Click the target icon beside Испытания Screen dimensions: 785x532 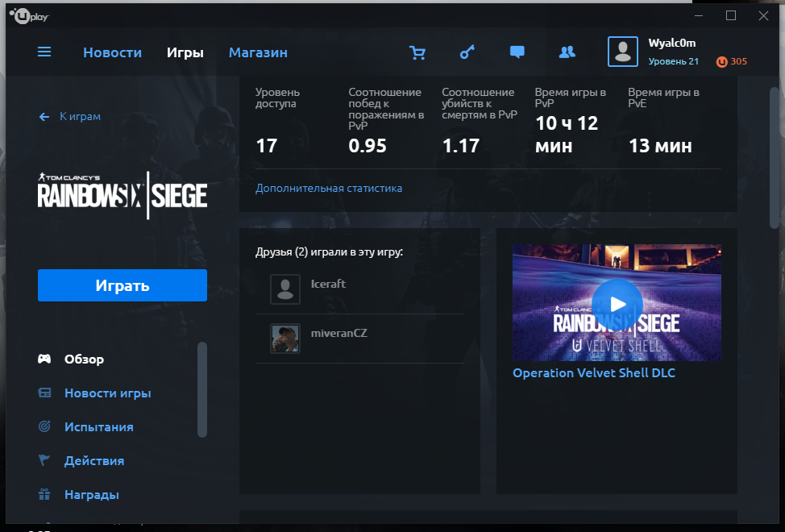pos(44,426)
